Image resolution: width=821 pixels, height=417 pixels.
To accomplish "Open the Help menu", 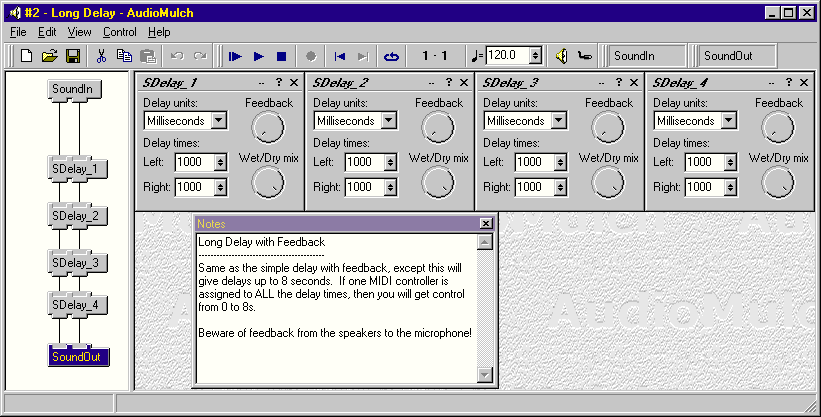I will [x=159, y=32].
